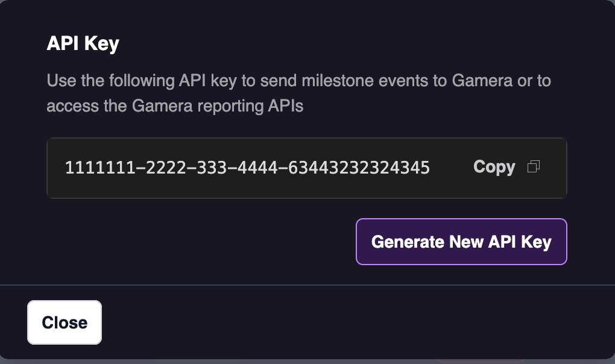
Task: Click the API key value text
Action: pyautogui.click(x=247, y=168)
